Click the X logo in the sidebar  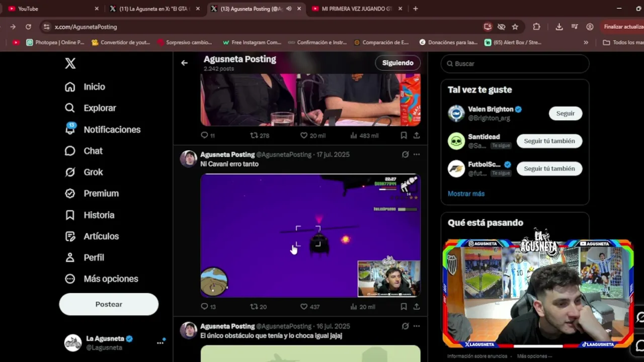70,63
